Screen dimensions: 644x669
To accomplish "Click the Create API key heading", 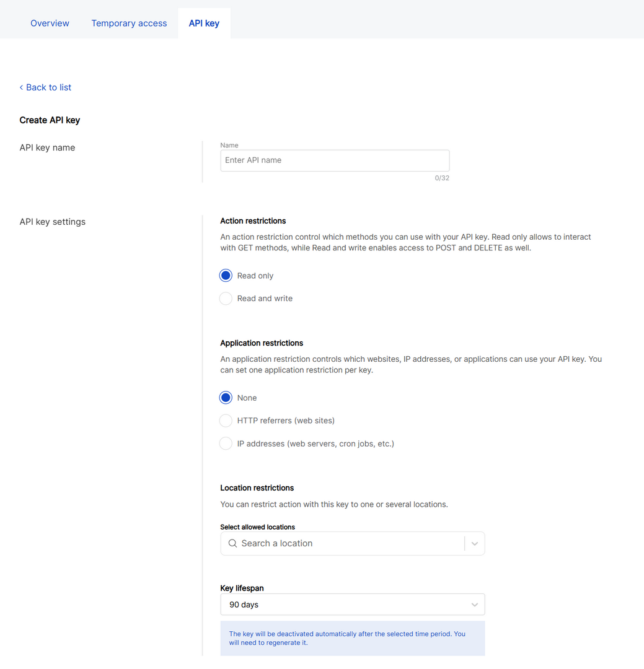I will pos(50,120).
